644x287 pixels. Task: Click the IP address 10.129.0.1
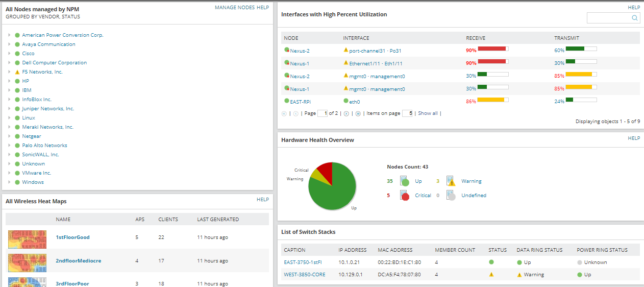(352, 274)
